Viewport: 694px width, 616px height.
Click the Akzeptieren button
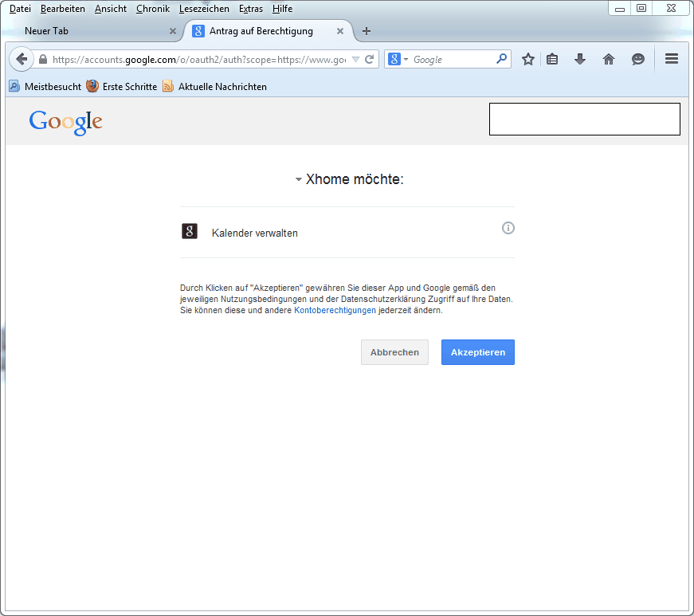pyautogui.click(x=478, y=352)
